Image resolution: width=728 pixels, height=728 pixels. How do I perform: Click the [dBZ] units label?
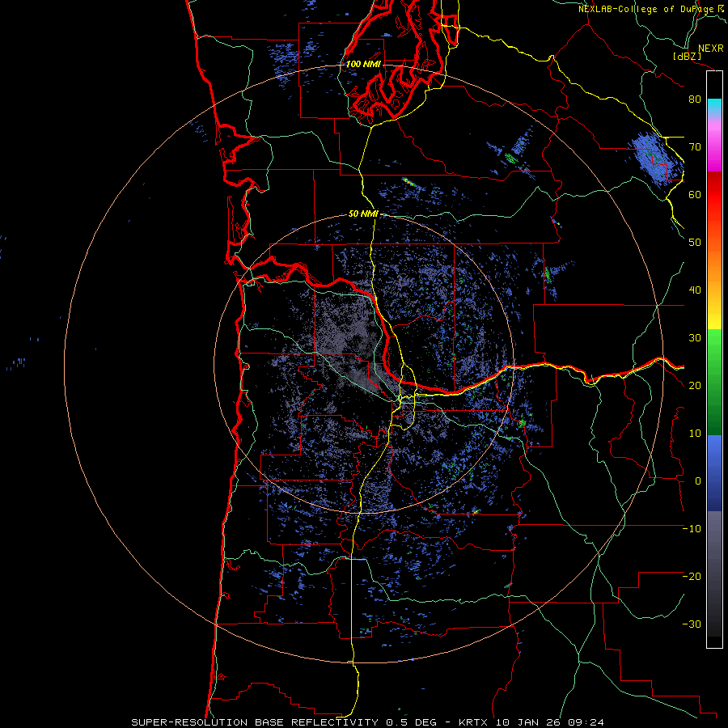click(x=687, y=57)
